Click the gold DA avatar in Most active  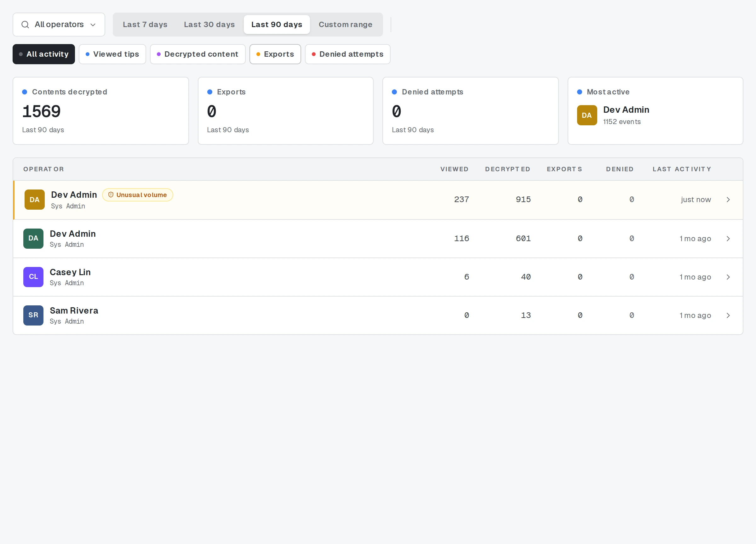click(x=587, y=115)
